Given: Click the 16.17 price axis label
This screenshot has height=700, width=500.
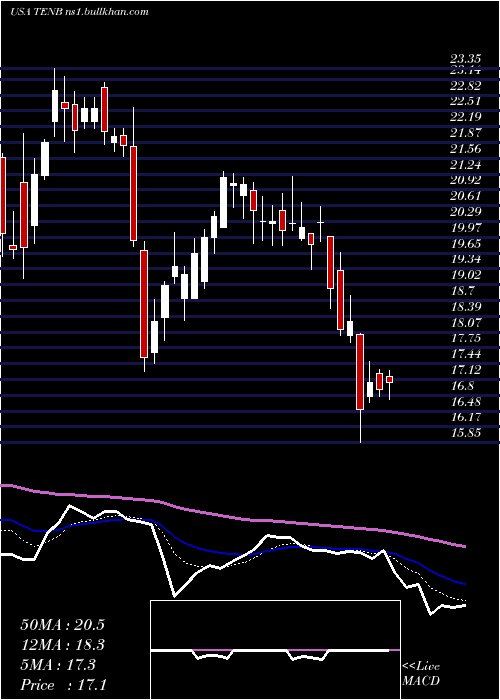Looking at the screenshot, I should 465,417.
